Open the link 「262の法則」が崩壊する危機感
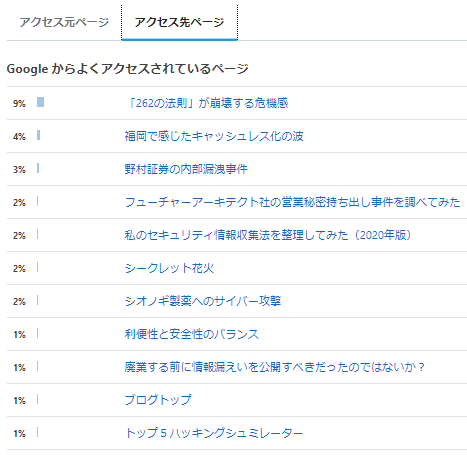The height and width of the screenshot is (455, 467). (207, 103)
